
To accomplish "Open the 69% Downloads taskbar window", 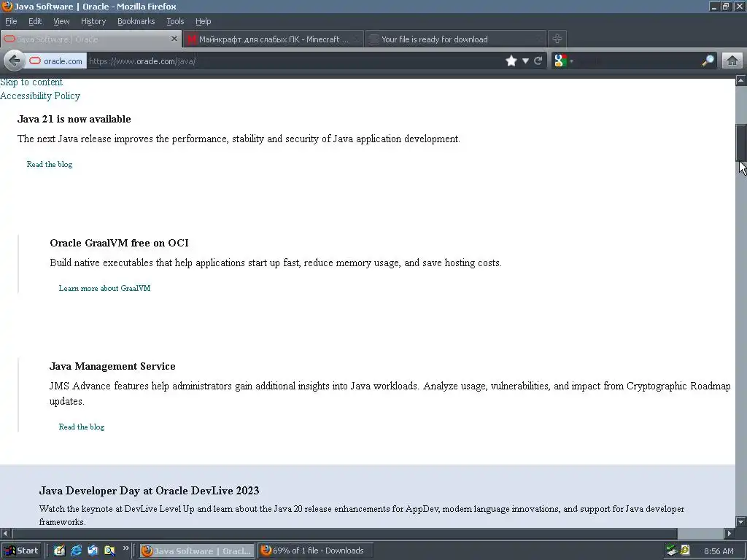I will point(315,551).
